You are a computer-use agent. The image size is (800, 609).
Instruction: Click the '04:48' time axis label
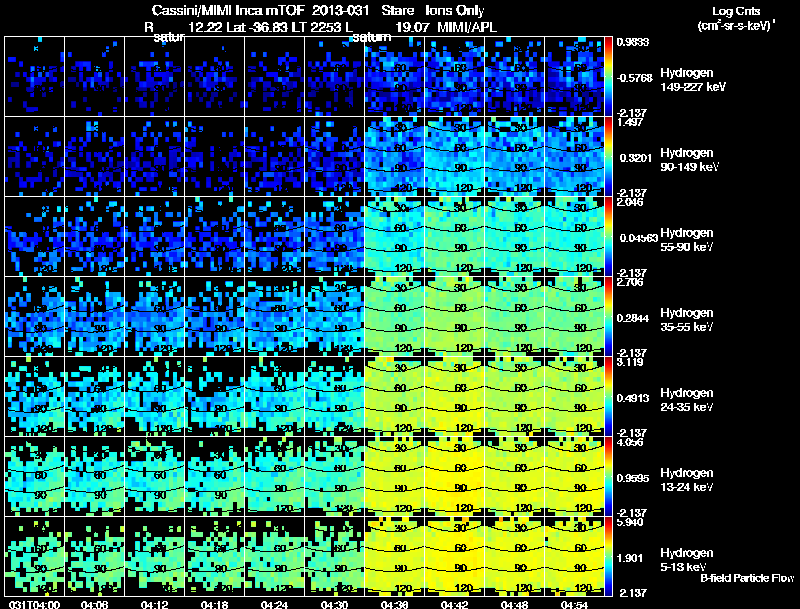tap(514, 604)
